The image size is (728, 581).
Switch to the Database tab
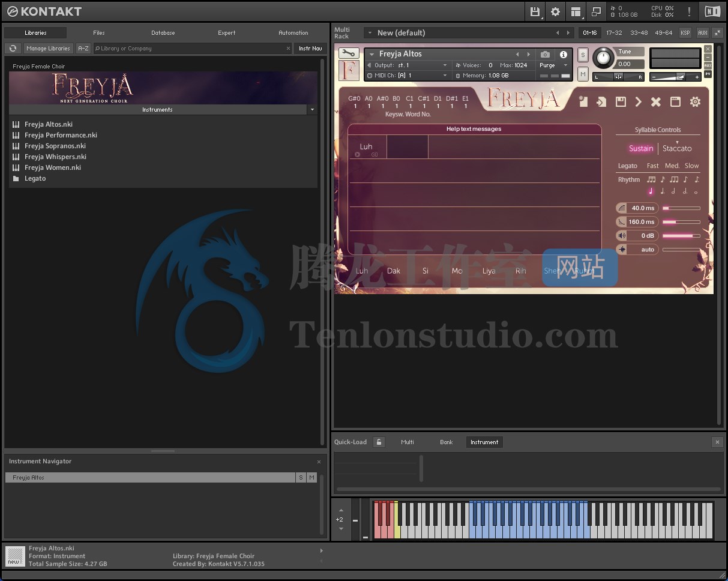pos(163,32)
